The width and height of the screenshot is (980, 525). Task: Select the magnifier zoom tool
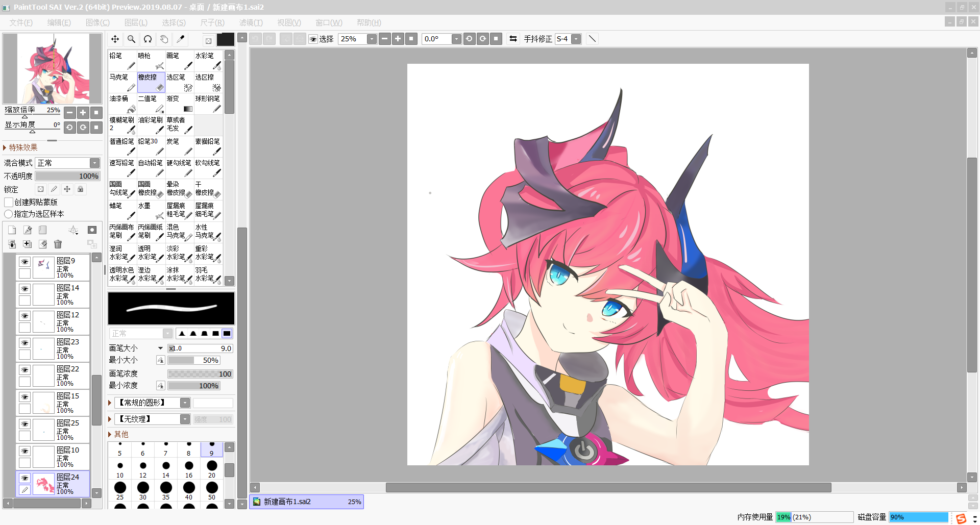[x=132, y=39]
